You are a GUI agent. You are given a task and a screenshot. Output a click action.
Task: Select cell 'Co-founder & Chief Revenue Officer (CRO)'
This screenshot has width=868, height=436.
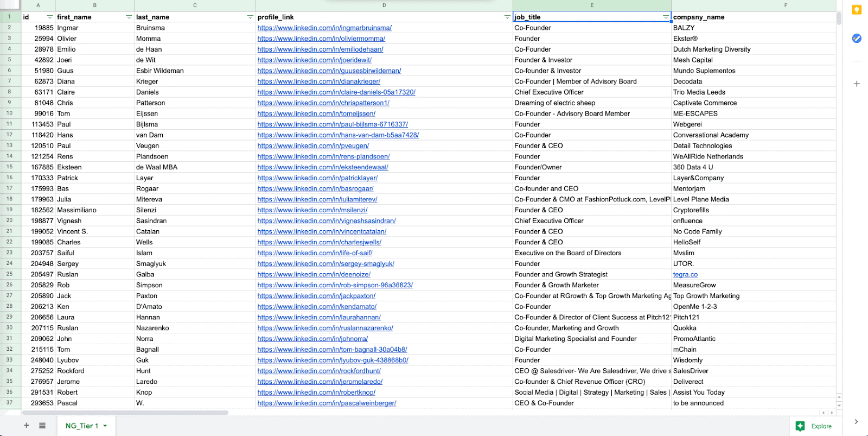(x=592, y=382)
